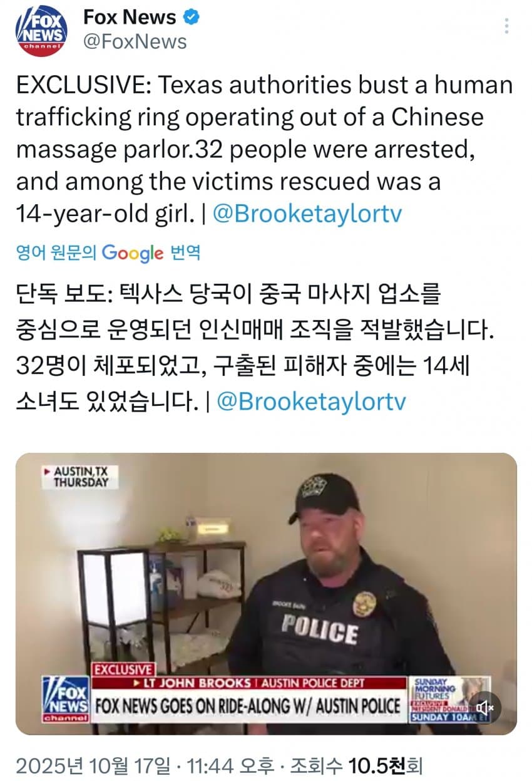Open the three-dot more options menu
532x781 pixels.
(506, 26)
